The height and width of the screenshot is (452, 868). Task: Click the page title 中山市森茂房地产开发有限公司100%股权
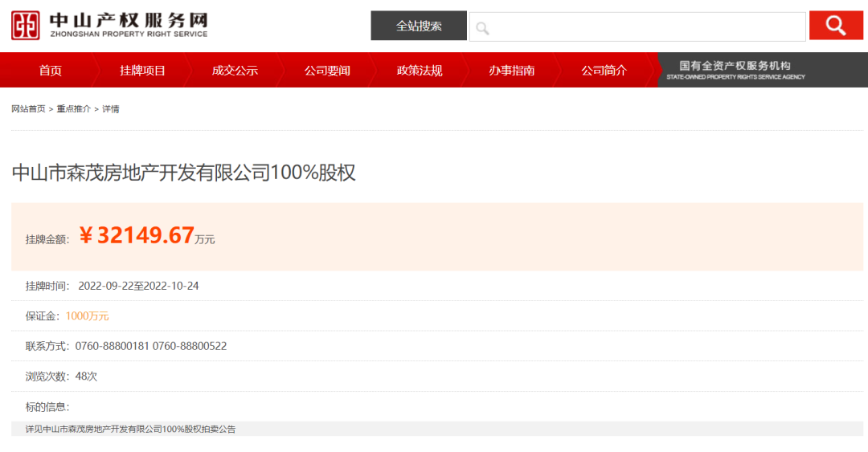pos(184,173)
